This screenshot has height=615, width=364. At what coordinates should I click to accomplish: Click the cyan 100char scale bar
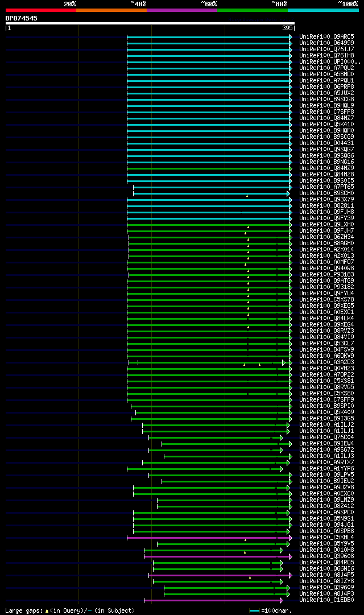coord(255,610)
